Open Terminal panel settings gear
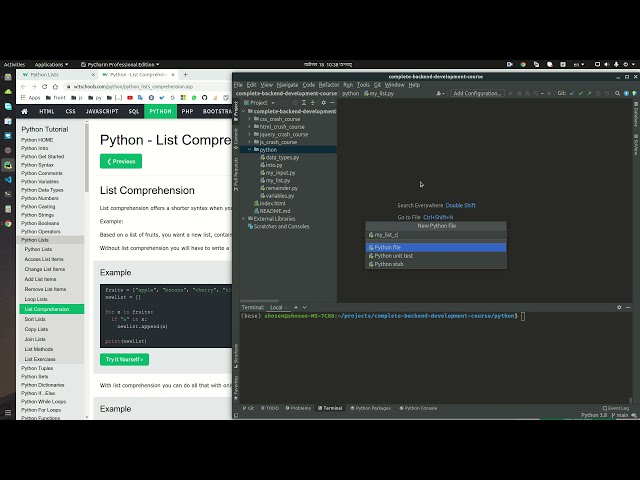 pos(621,307)
